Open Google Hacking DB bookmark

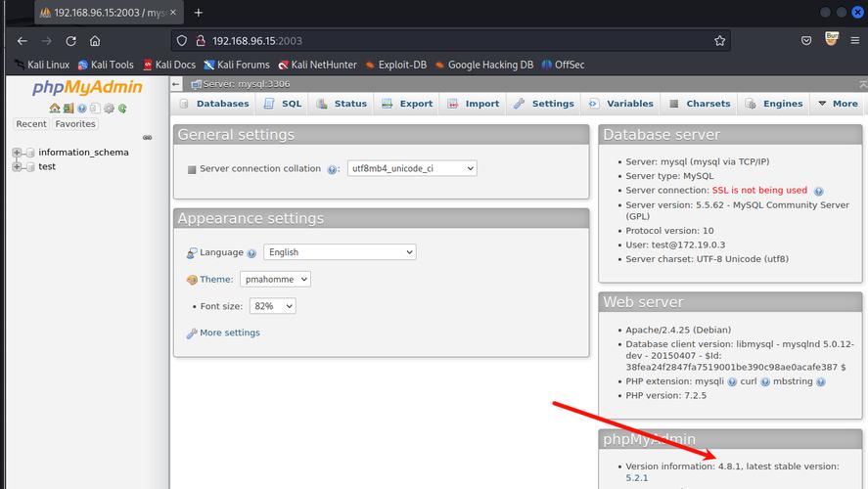tap(484, 65)
